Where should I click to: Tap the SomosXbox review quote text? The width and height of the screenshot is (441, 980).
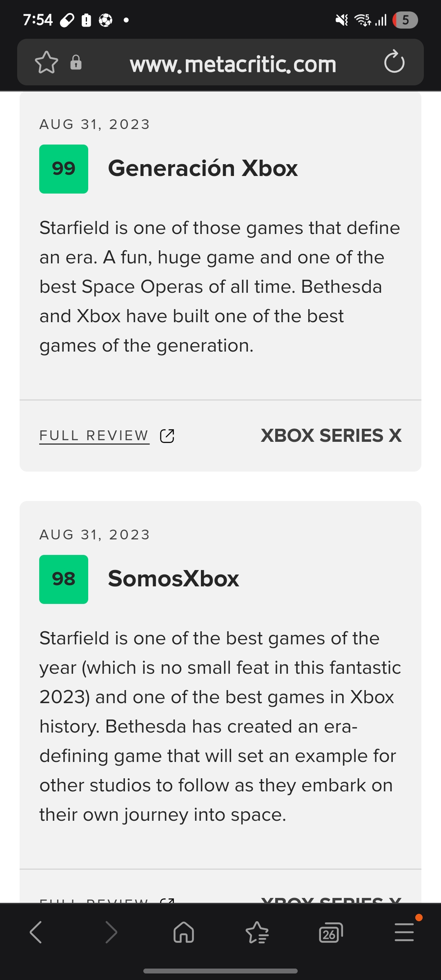[x=220, y=726]
